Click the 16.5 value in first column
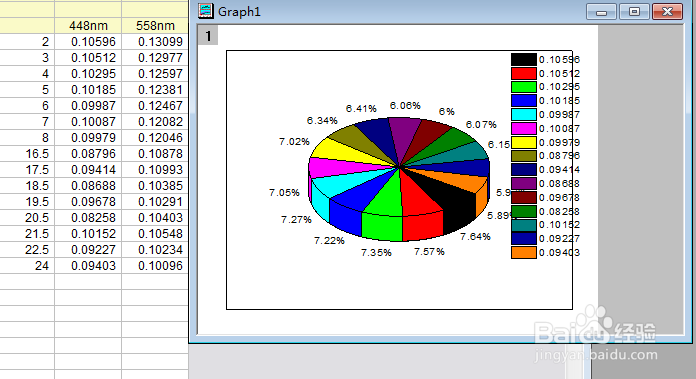 pyautogui.click(x=37, y=154)
